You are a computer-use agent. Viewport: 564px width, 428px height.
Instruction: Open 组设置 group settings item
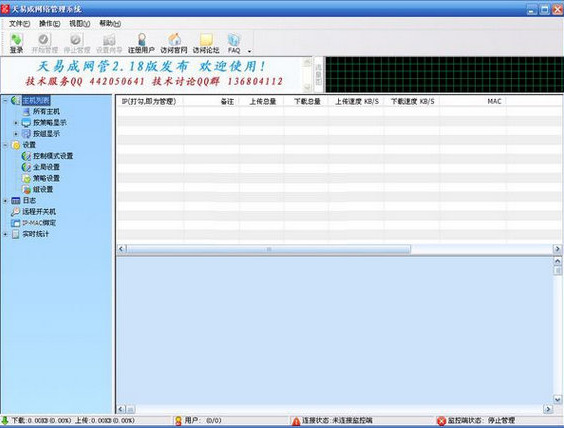[43, 189]
